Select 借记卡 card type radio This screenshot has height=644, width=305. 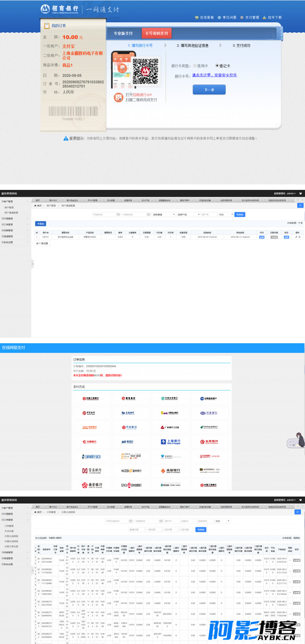[x=217, y=66]
